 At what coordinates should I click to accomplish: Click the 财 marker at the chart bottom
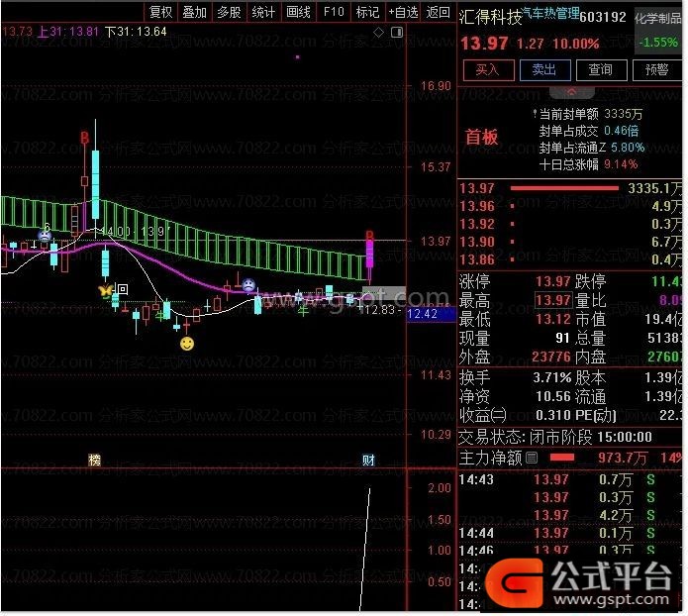pos(368,460)
